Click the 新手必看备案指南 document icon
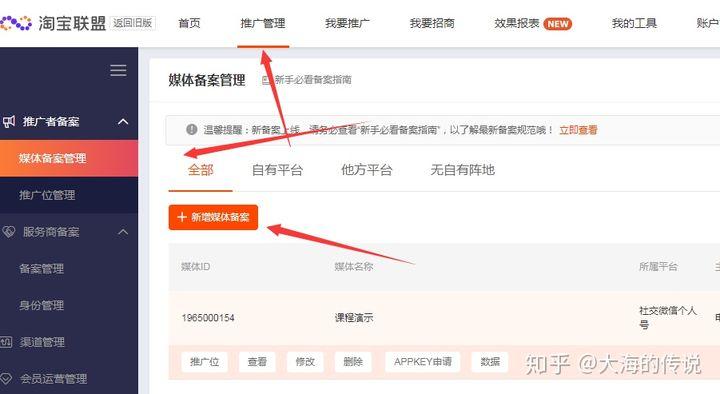 [x=266, y=80]
